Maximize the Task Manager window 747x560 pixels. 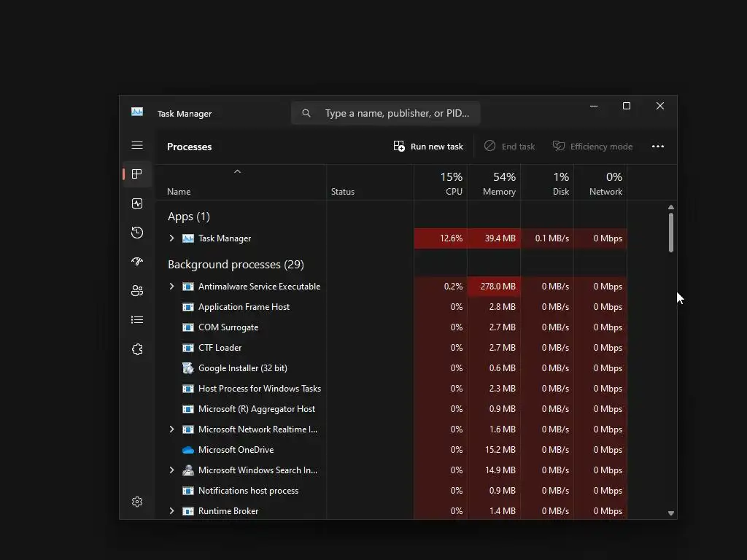point(627,106)
